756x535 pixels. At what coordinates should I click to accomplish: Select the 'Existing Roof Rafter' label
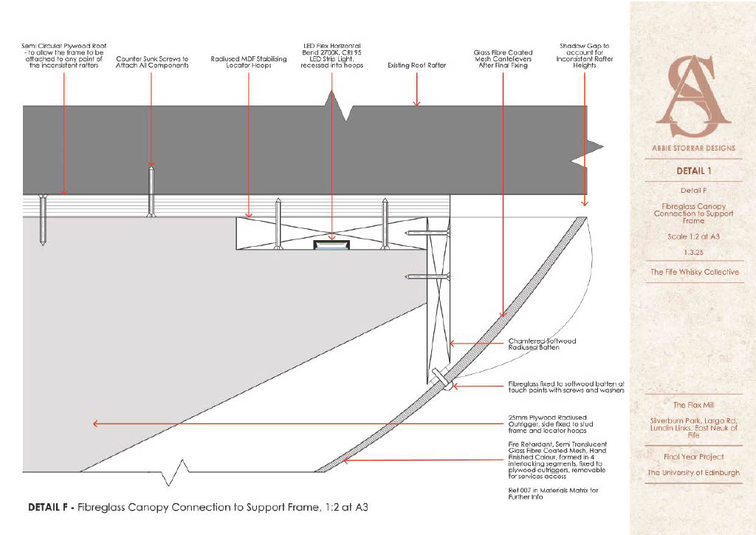416,65
